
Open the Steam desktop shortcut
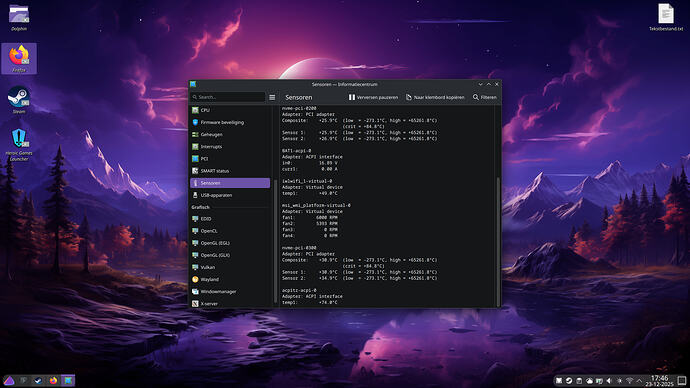pos(19,100)
